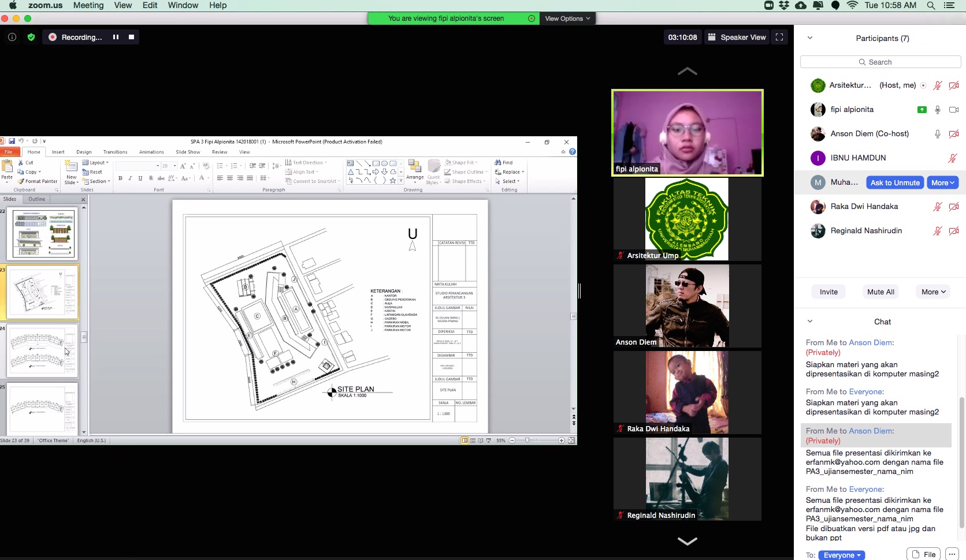Enter full screen mode in Zoom
Image resolution: width=966 pixels, height=560 pixels.
coord(779,37)
